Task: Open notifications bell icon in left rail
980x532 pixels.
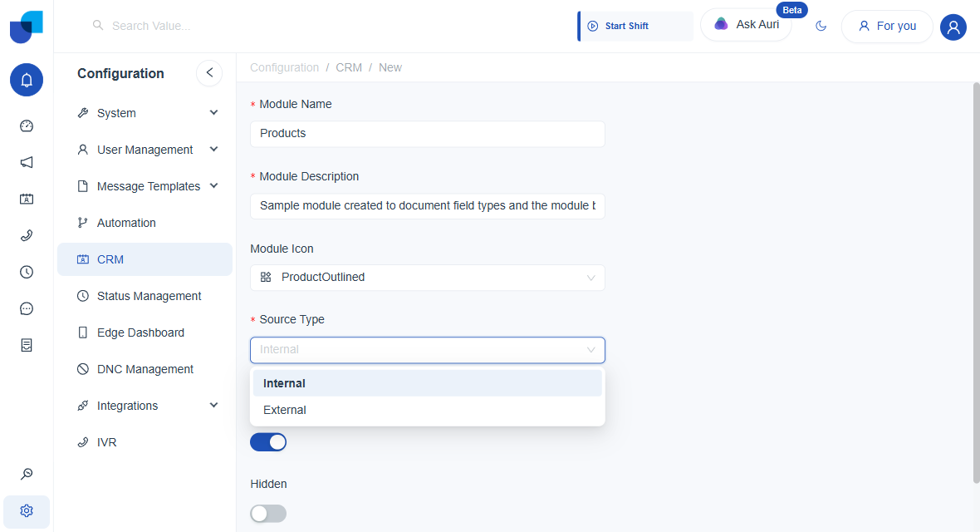Action: pyautogui.click(x=27, y=80)
